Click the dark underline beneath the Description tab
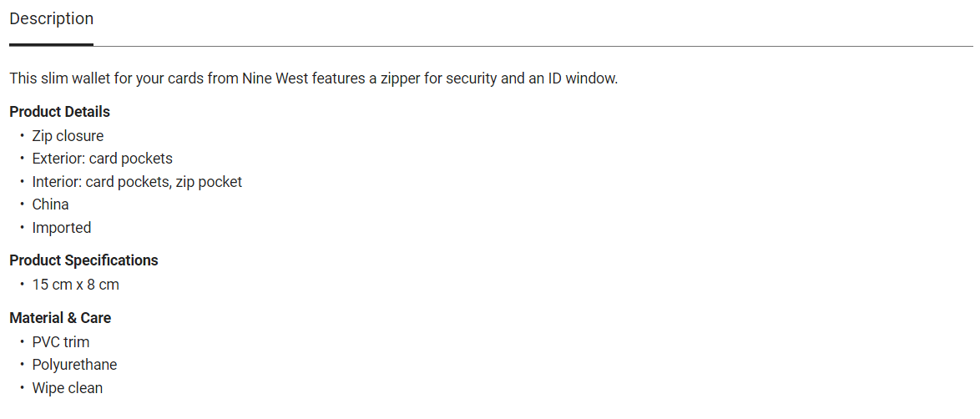 coord(52,44)
